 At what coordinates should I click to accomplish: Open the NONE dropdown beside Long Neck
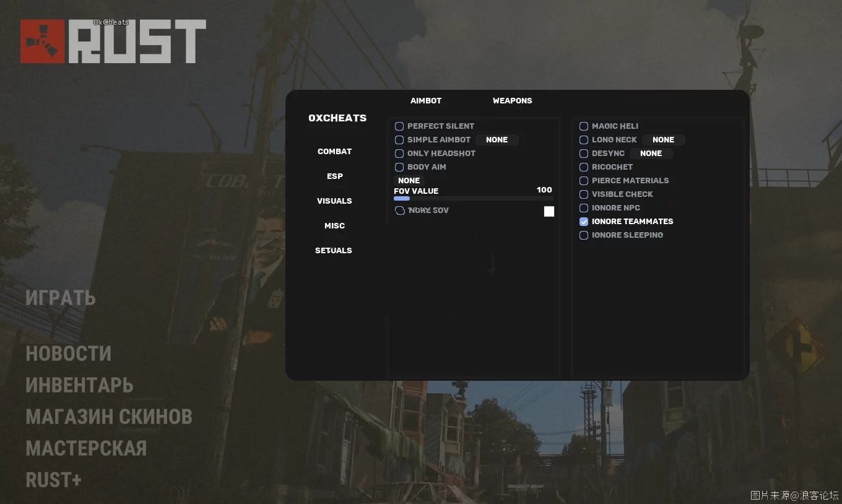point(664,140)
